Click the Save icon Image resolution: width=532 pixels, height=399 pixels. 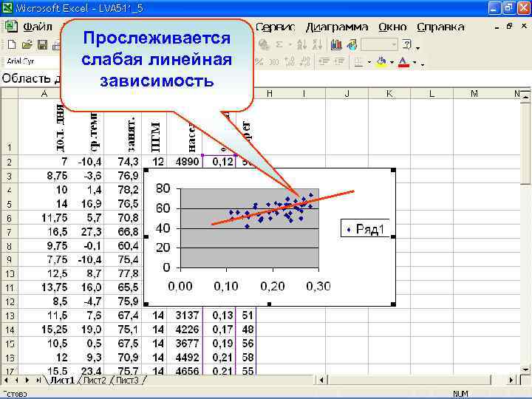pos(42,44)
